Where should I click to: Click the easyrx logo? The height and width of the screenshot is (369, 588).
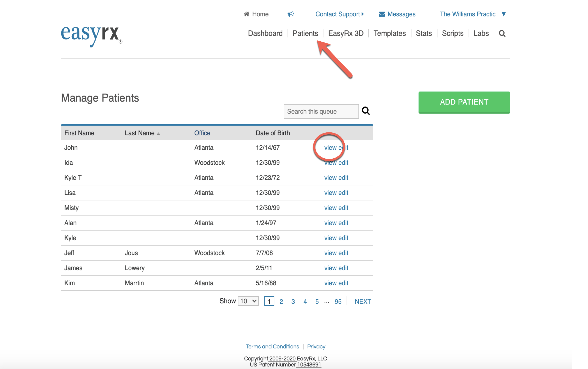(x=91, y=35)
